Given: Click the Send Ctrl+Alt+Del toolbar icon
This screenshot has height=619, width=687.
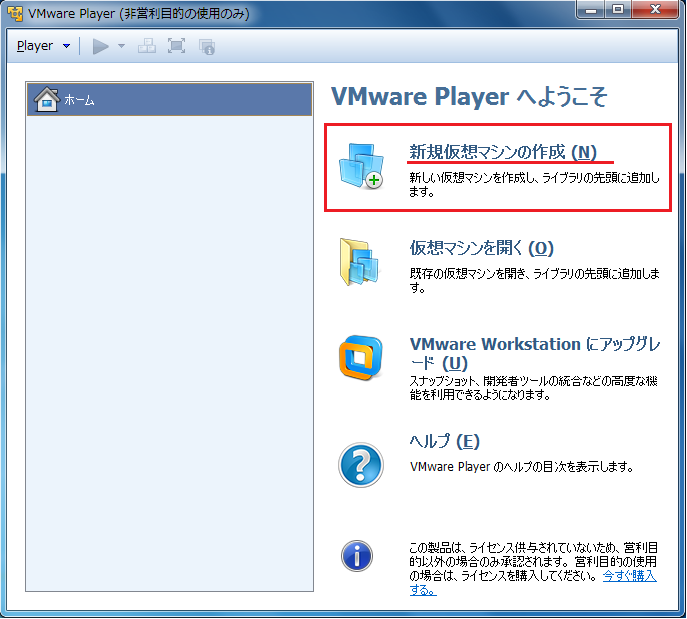Looking at the screenshot, I should [x=146, y=46].
